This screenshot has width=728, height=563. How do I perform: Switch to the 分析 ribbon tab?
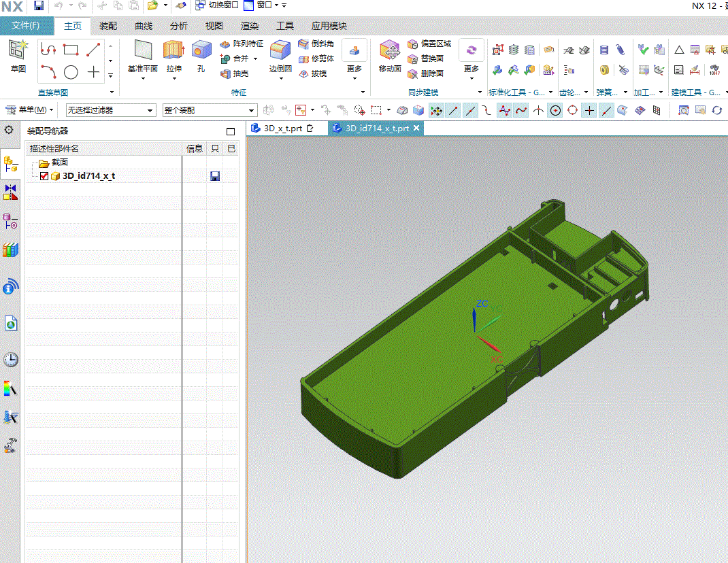179,26
